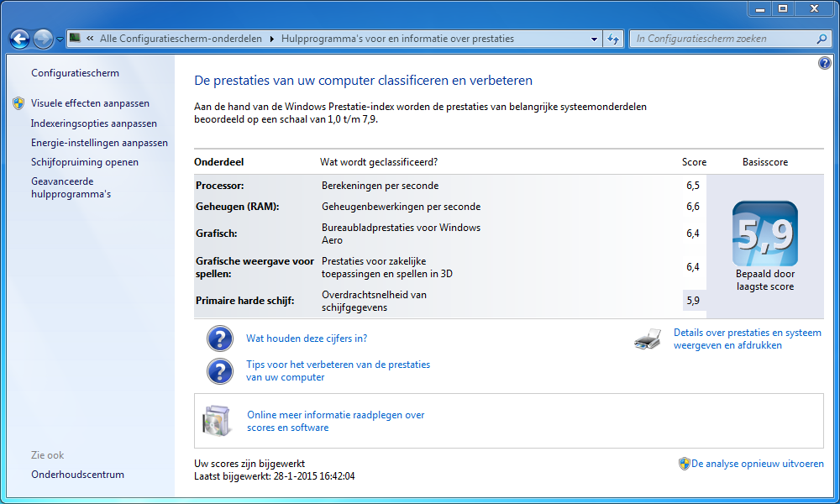
Task: Click the question mark icon beside 'Wat houden deze cijfers in?'
Action: pos(220,339)
